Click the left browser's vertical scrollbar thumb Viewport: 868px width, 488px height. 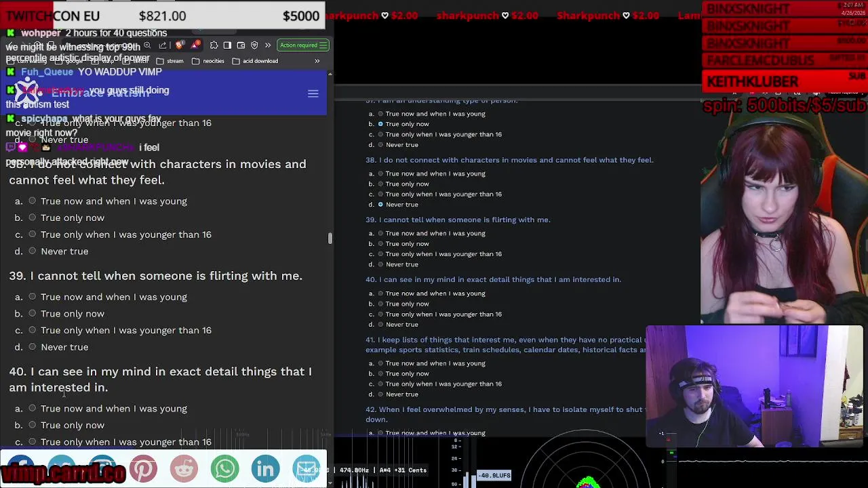330,238
